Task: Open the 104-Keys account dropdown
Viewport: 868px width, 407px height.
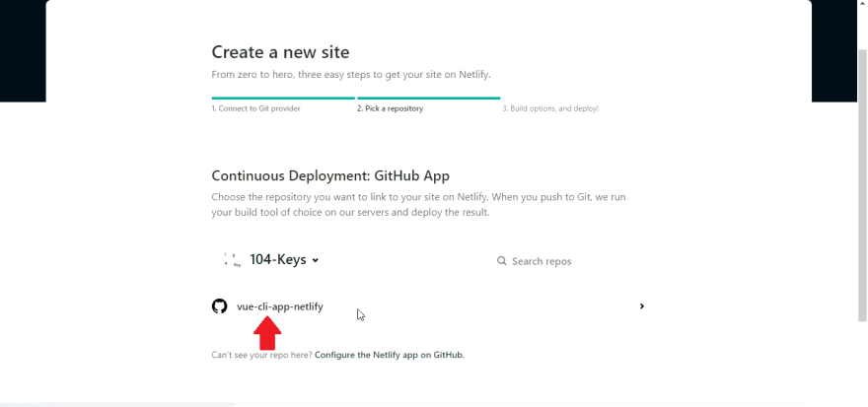Action: 284,260
